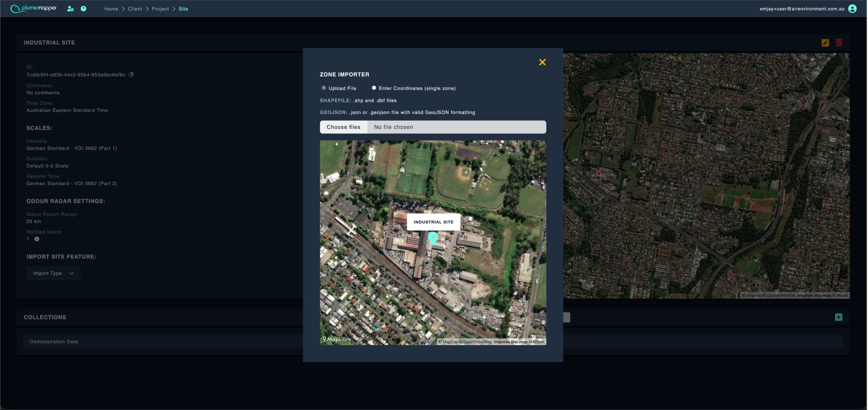Click the OpenStreetMap attribution link in dialog
868x410 pixels.
(476, 342)
